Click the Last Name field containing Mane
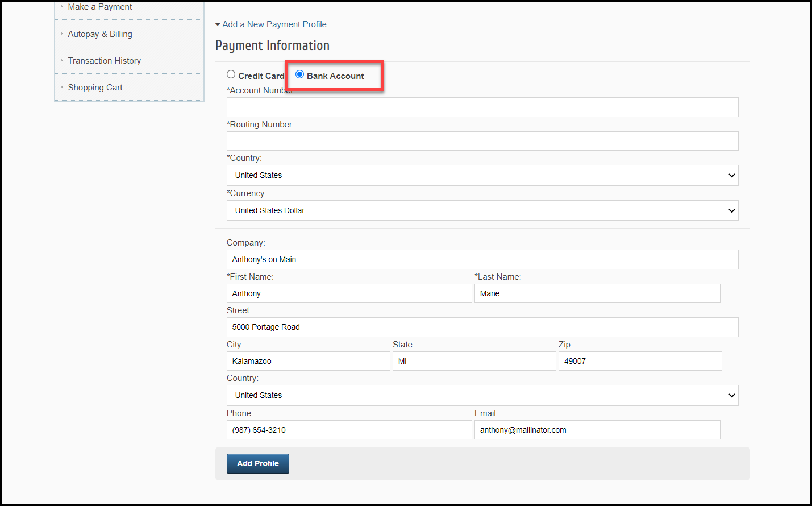This screenshot has height=506, width=812. [x=597, y=293]
